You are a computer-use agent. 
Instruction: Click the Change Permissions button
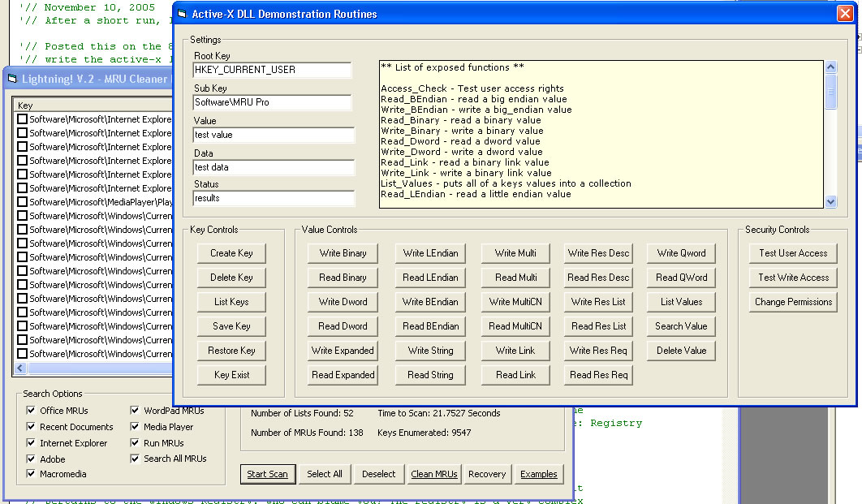coord(793,302)
